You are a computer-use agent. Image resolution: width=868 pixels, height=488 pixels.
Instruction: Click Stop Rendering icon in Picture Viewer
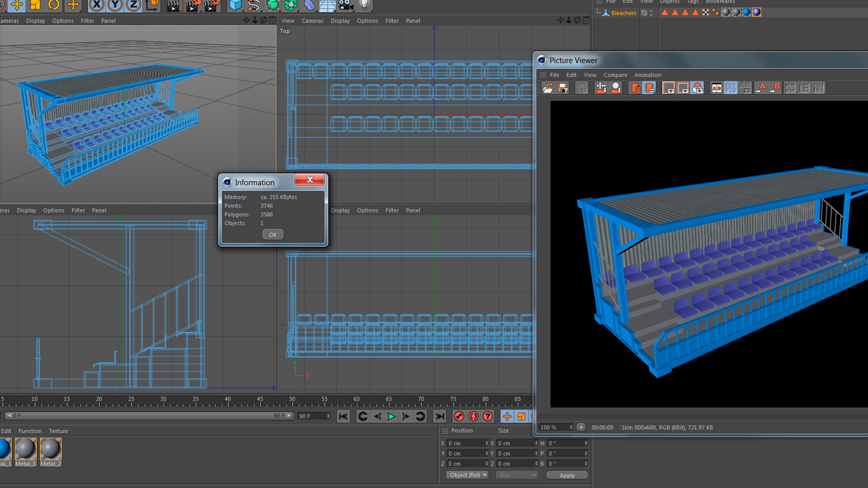pyautogui.click(x=582, y=88)
